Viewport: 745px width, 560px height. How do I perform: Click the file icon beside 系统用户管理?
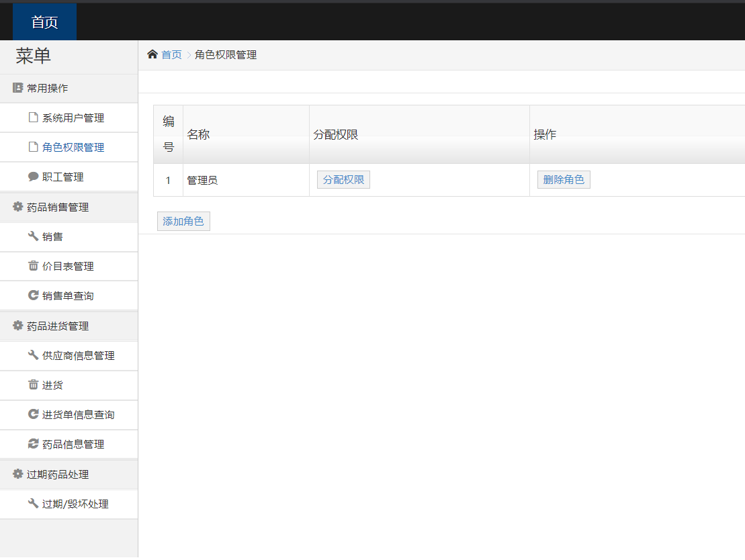point(33,118)
